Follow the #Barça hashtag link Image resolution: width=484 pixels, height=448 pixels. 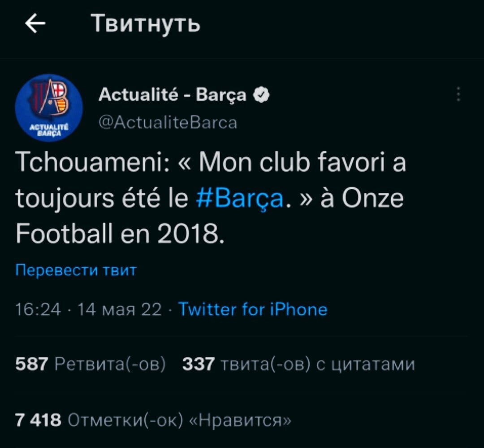pyautogui.click(x=240, y=198)
